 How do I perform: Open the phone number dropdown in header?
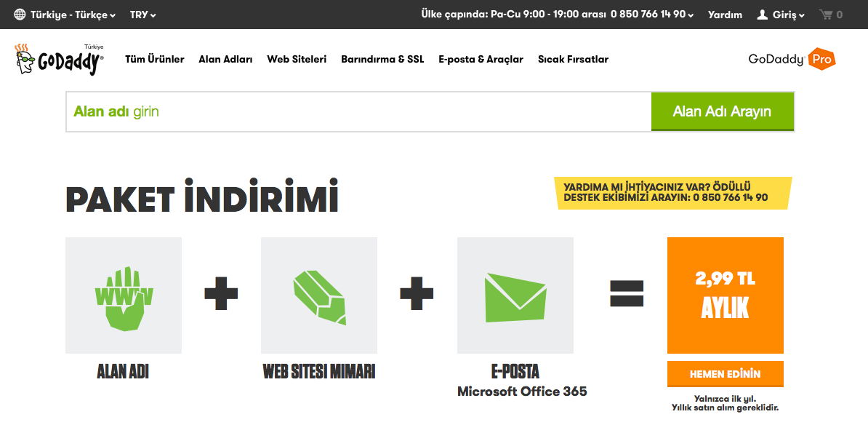click(651, 14)
